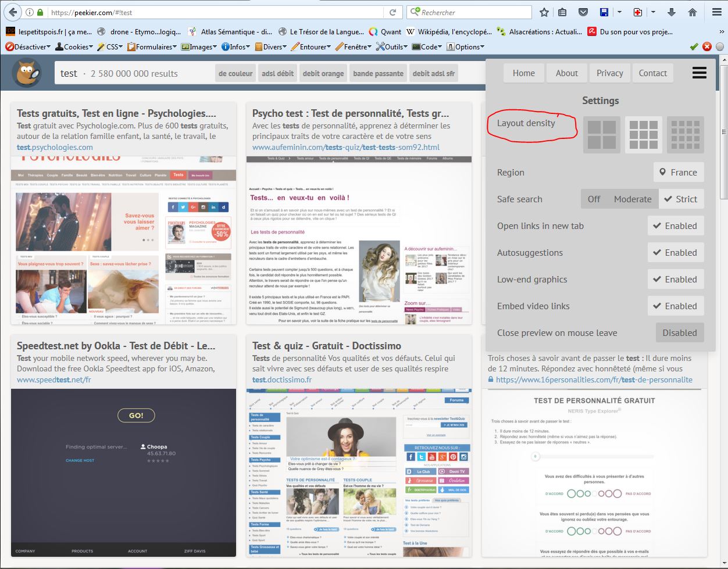Image resolution: width=728 pixels, height=569 pixels.
Task: Open the hamburger menu in settings panel
Action: [700, 73]
